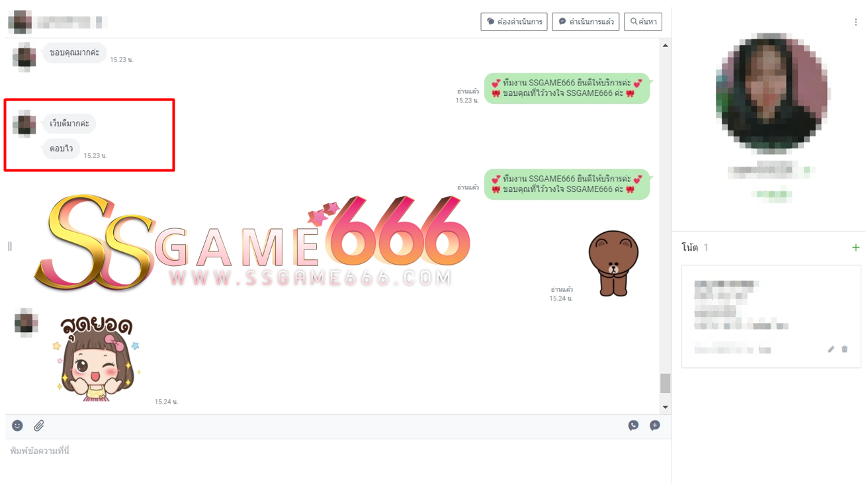Open the three-dot options menu

pos(855,22)
